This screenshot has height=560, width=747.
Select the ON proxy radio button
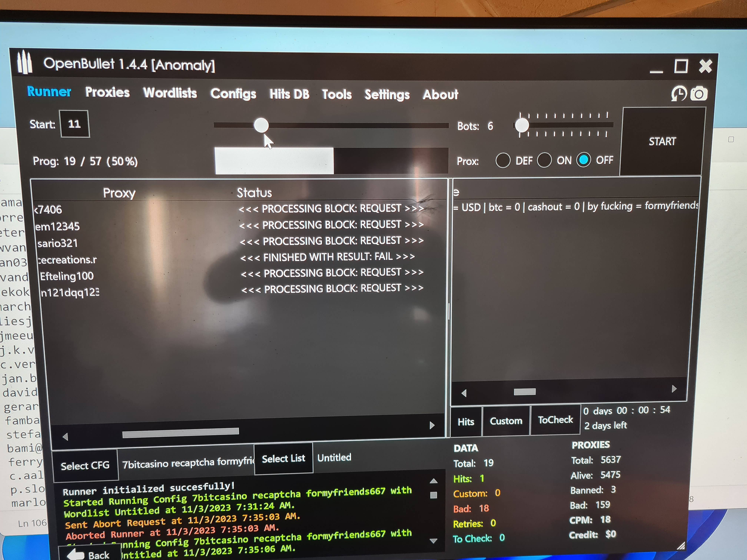pos(544,160)
